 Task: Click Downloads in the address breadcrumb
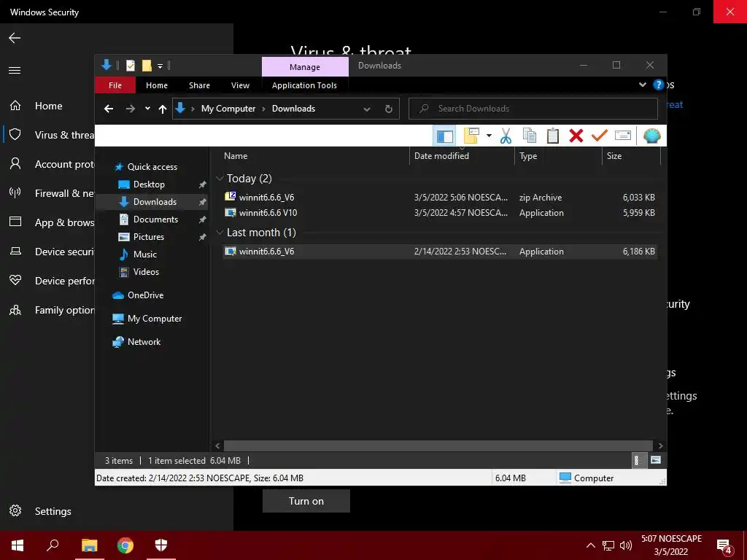tap(293, 109)
